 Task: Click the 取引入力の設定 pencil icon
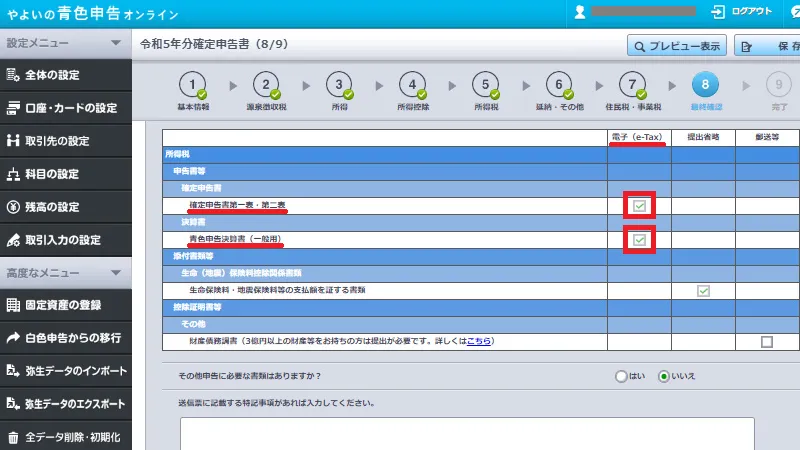(x=13, y=240)
